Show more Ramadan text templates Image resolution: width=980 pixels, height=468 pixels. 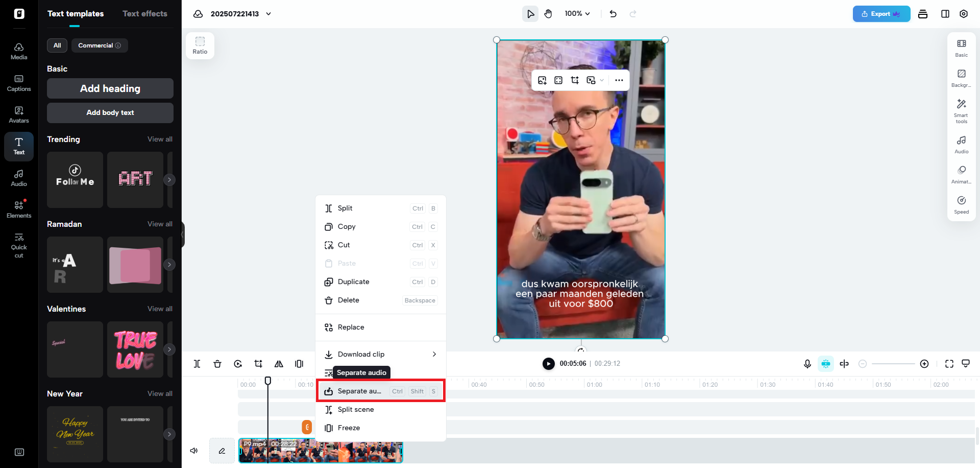[169, 265]
